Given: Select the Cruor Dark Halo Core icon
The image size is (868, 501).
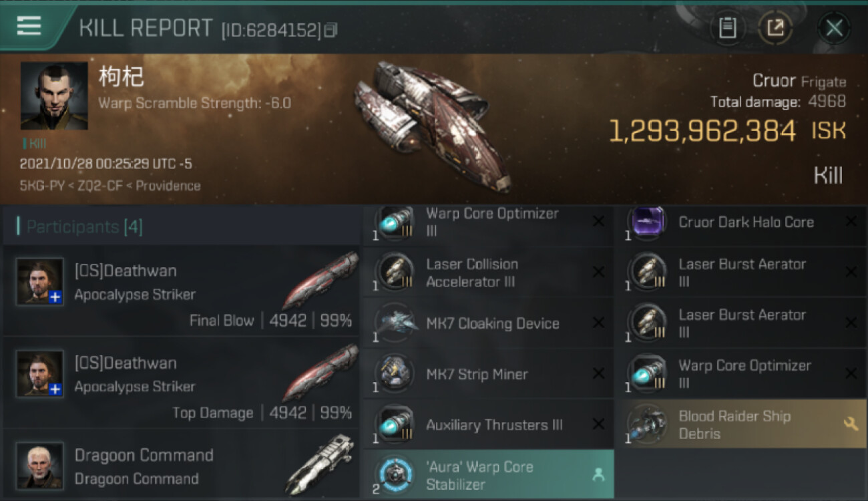Looking at the screenshot, I should click(646, 223).
